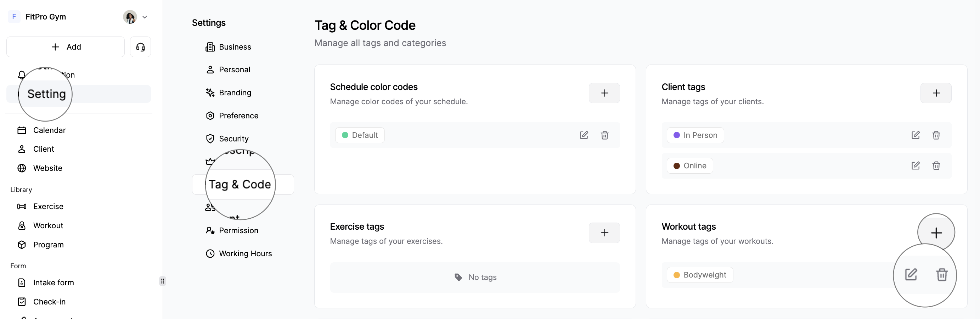Viewport: 980px width, 319px height.
Task: Delete the Bodyweight workout tag
Action: (x=942, y=275)
